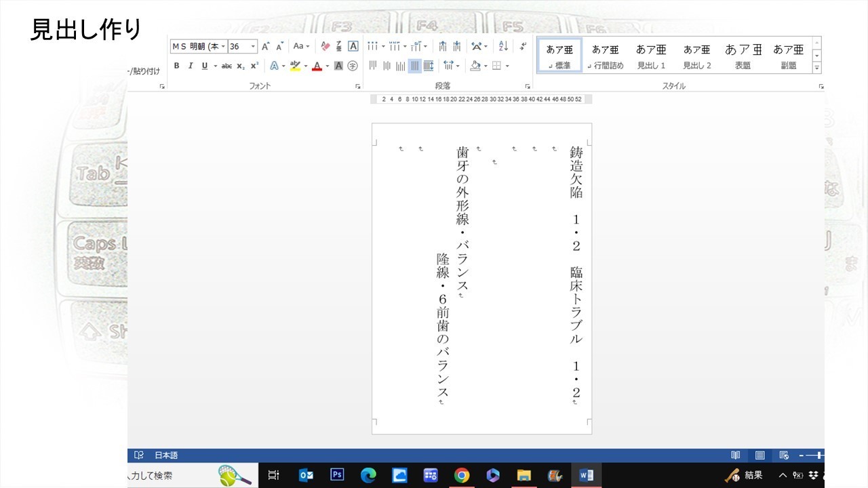Increase font size with grow font icon

click(266, 46)
